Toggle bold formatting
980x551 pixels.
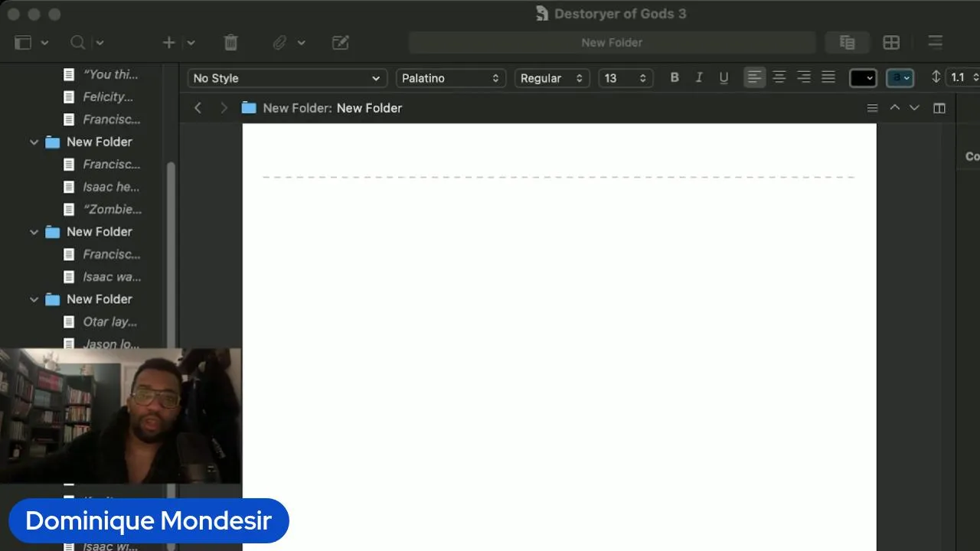[675, 78]
